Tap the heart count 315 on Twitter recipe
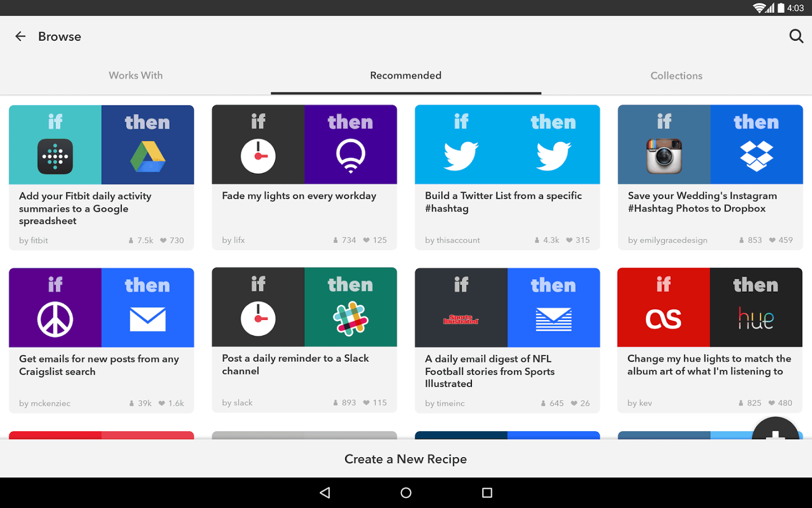Image resolution: width=812 pixels, height=508 pixels. [578, 240]
